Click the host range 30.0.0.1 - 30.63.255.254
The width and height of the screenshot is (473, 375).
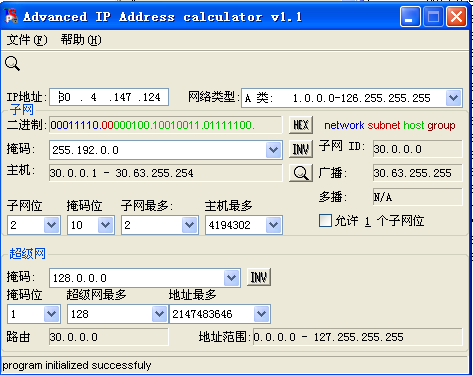pyautogui.click(x=166, y=173)
